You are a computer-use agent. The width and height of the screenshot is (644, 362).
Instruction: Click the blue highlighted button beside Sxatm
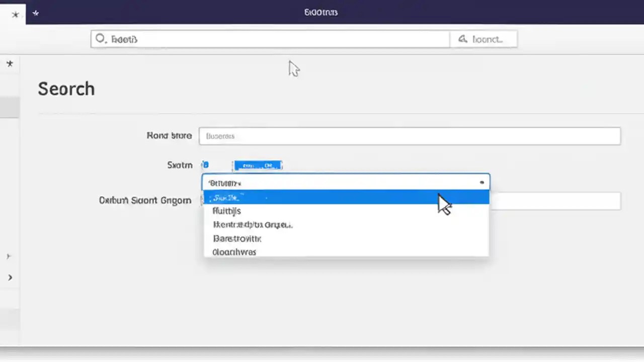258,165
